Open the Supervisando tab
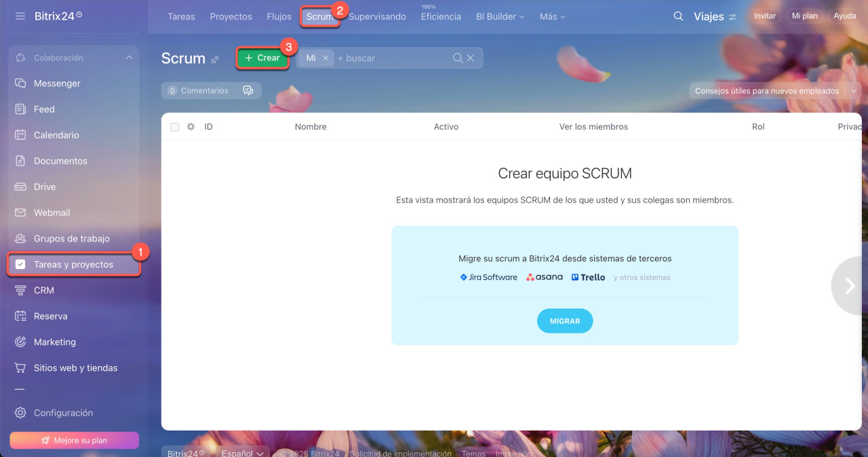868x457 pixels. [x=377, y=16]
